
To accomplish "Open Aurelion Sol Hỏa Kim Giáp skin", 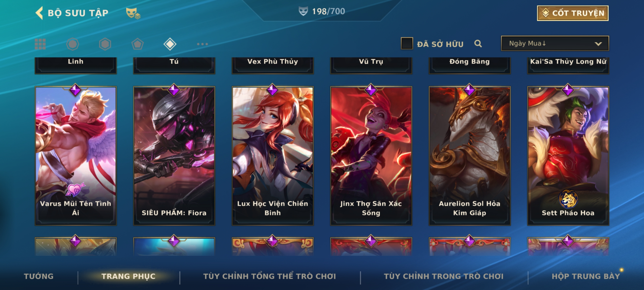I will click(x=470, y=156).
